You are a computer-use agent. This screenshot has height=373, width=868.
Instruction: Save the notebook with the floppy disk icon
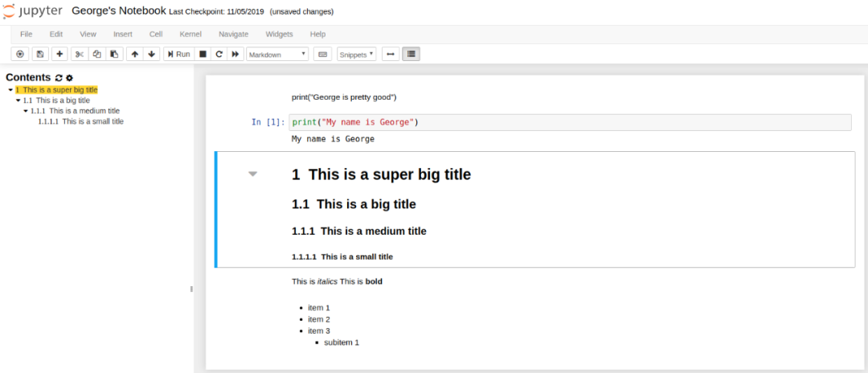pyautogui.click(x=39, y=54)
